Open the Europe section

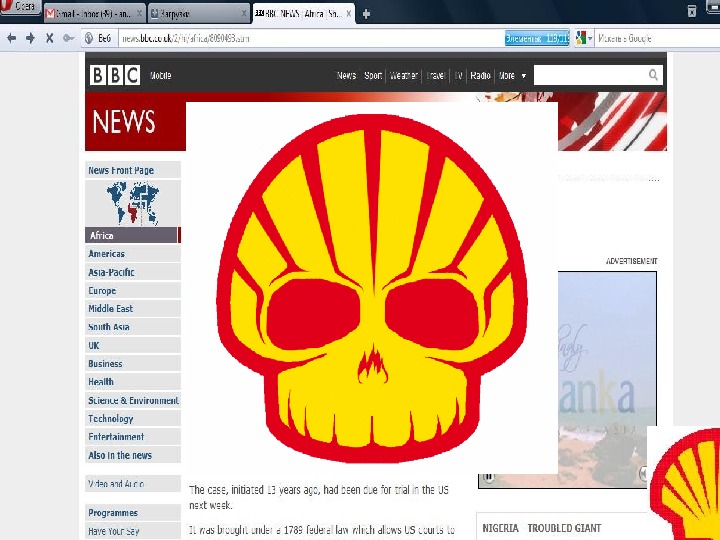click(133, 290)
